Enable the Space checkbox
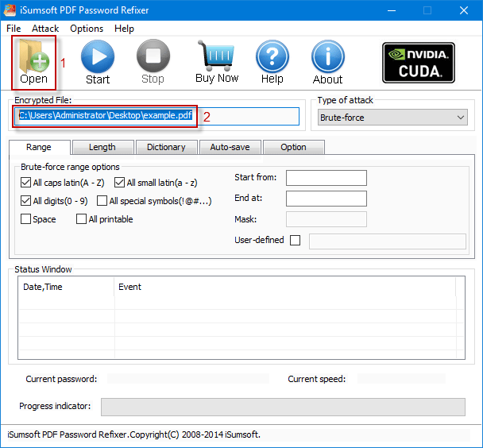The height and width of the screenshot is (448, 483). pos(25,219)
